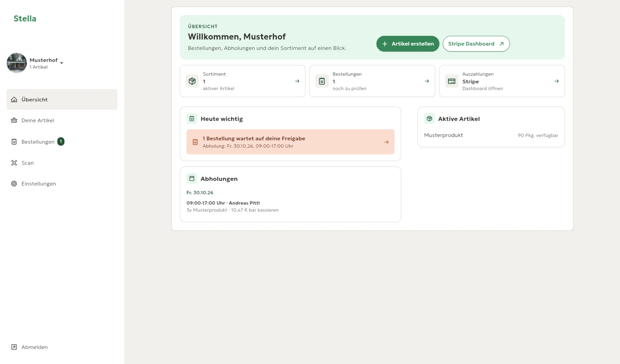Click arrow in the Bestellungen overview card
This screenshot has width=620, height=364.
tap(427, 81)
